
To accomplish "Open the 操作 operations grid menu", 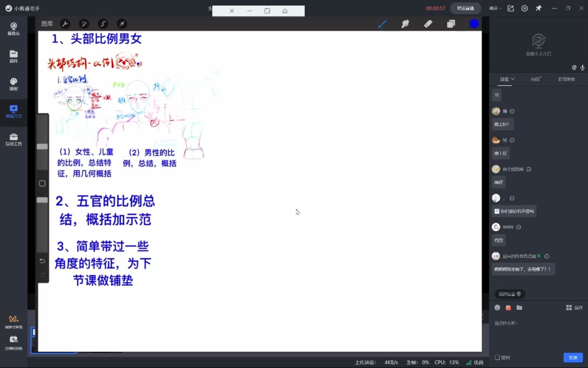I will 574,308.
